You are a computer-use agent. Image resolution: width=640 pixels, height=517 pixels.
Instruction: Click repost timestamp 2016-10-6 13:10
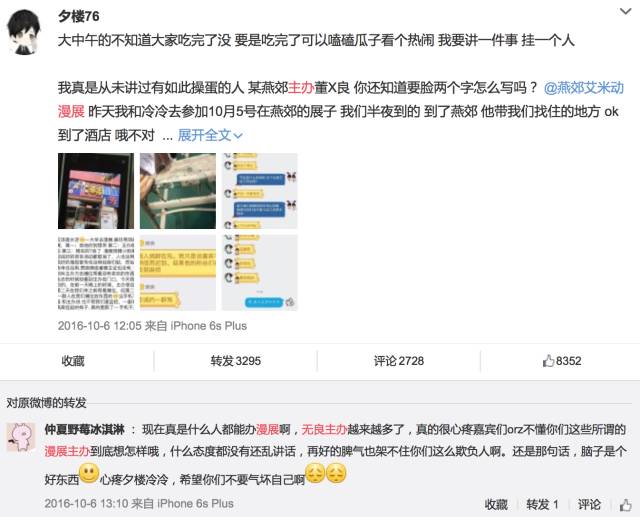pos(86,504)
